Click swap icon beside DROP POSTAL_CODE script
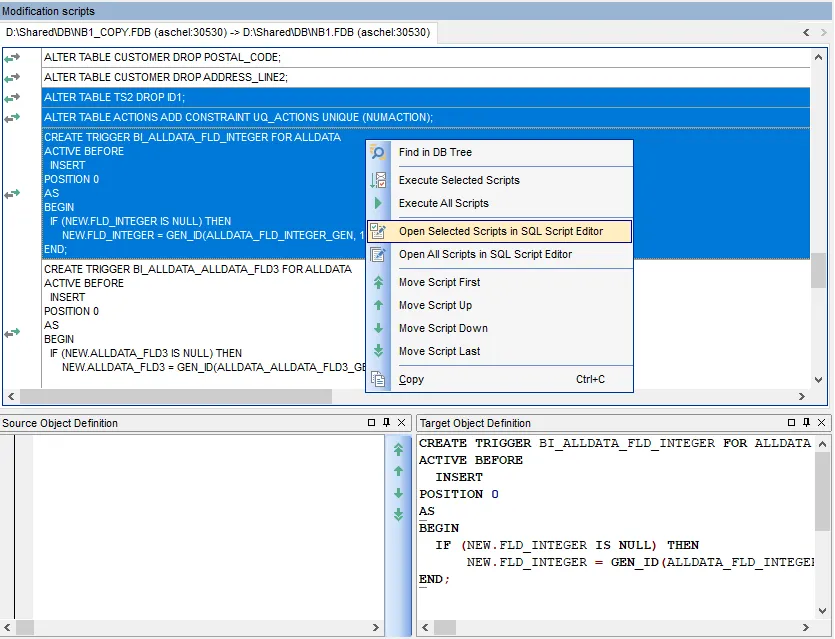Image resolution: width=835 pixels, height=639 pixels. click(12, 58)
